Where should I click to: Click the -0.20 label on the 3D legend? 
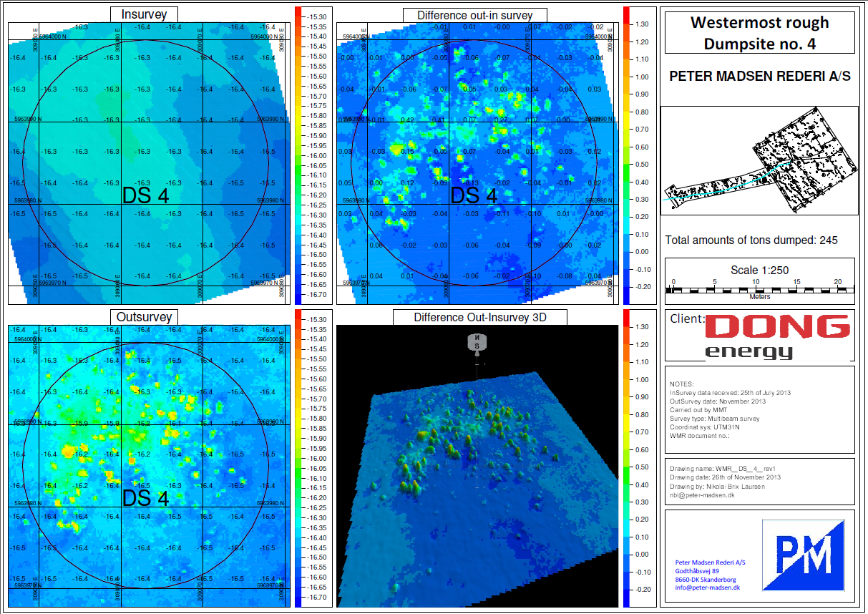click(643, 590)
